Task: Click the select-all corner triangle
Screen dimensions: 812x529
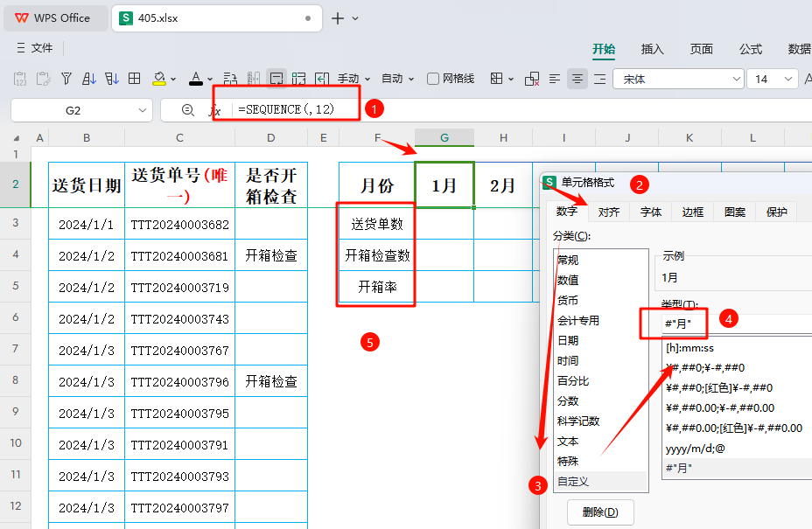Action: (x=17, y=138)
